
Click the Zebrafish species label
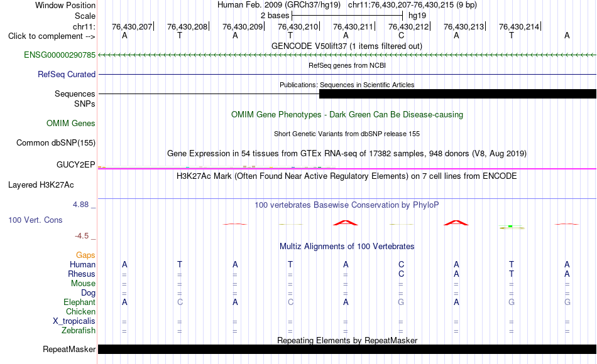coord(79,330)
